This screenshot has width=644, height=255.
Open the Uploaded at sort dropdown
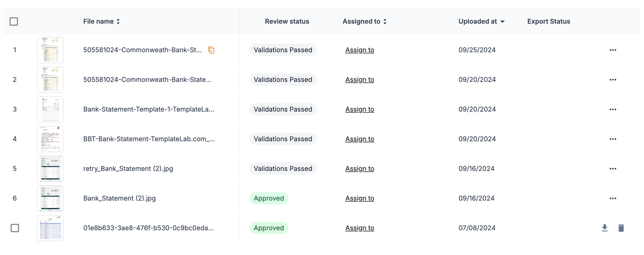pos(502,21)
